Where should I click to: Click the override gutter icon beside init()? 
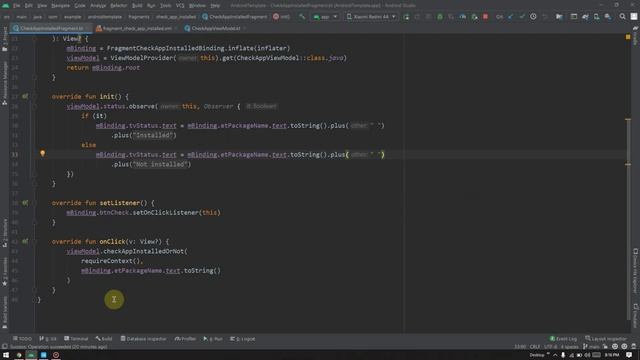(25, 97)
